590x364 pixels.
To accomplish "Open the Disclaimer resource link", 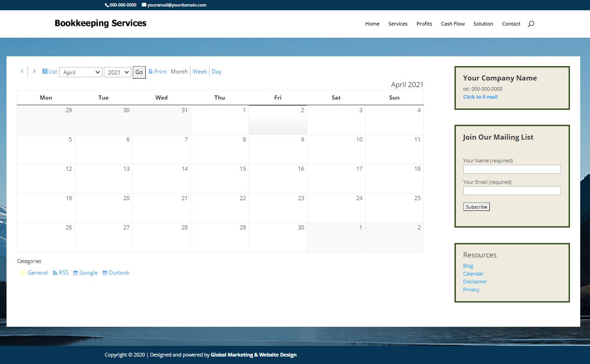I will point(475,282).
